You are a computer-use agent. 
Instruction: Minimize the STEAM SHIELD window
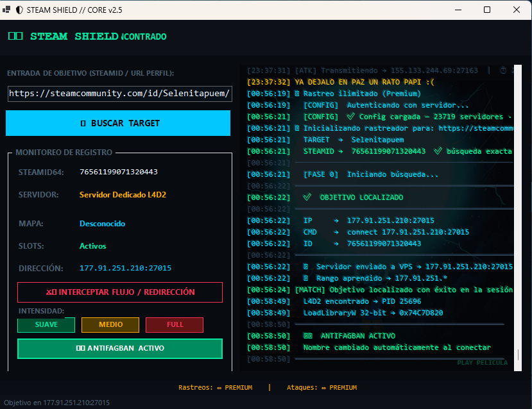pos(458,10)
